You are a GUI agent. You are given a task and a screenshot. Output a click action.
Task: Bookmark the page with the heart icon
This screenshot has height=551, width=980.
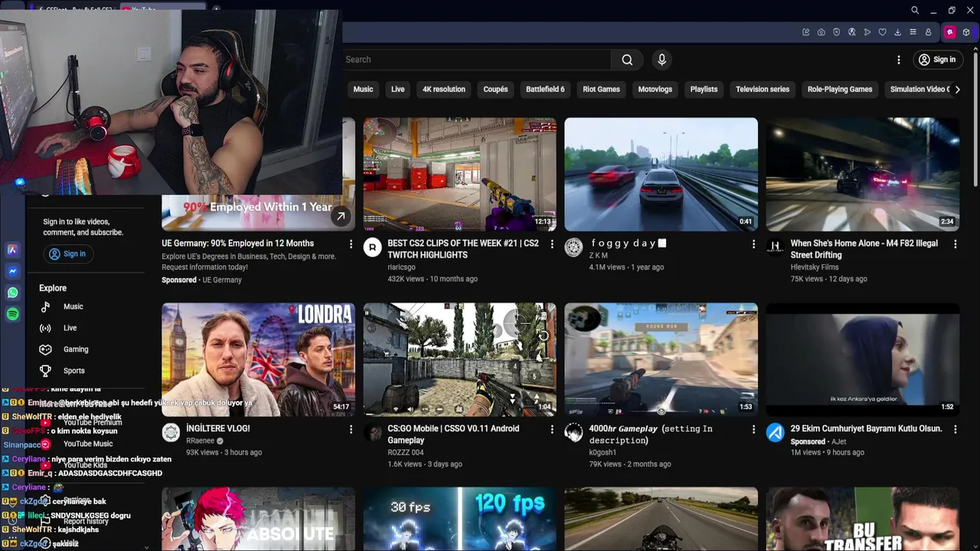[x=882, y=32]
